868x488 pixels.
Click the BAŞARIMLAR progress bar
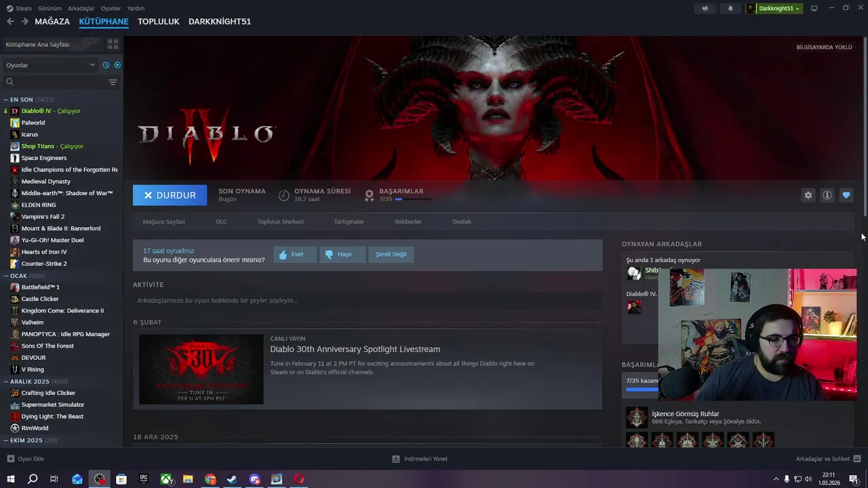(x=412, y=199)
